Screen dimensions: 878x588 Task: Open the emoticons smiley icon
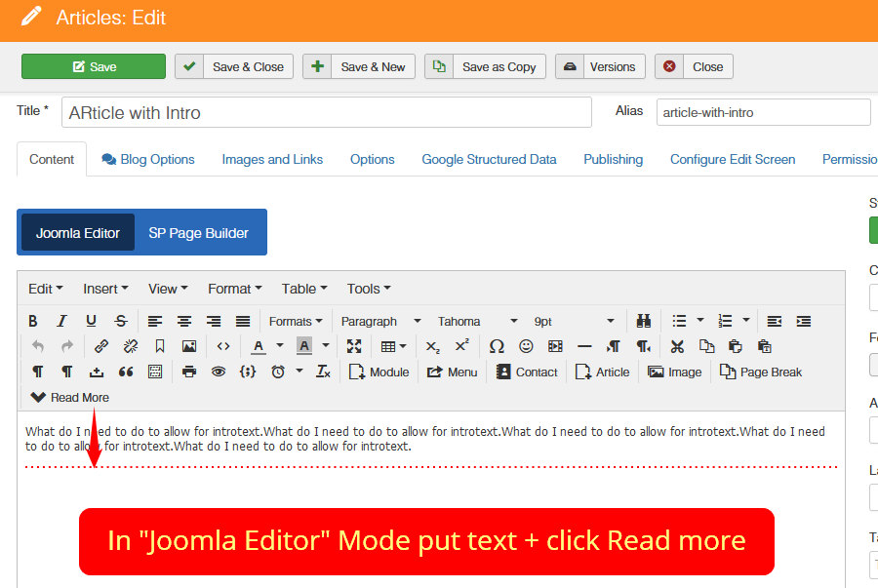point(526,346)
